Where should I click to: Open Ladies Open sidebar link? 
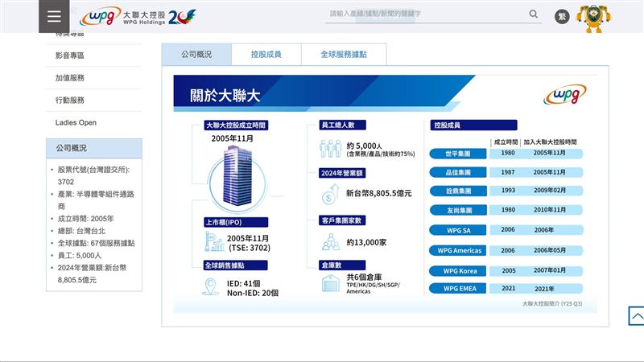pyautogui.click(x=76, y=122)
